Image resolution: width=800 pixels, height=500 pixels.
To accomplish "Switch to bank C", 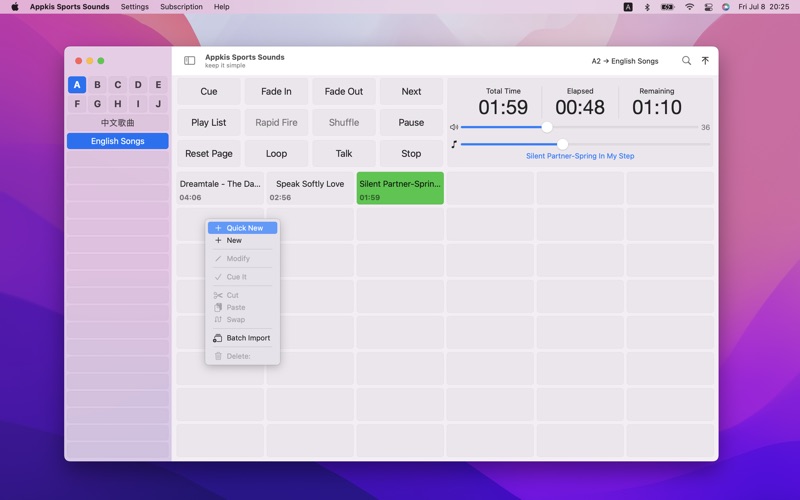I will click(117, 85).
